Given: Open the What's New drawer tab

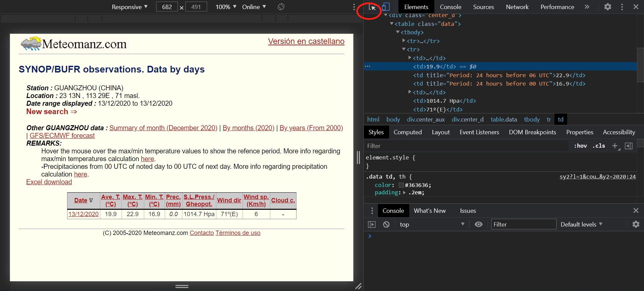Looking at the screenshot, I should tap(430, 210).
